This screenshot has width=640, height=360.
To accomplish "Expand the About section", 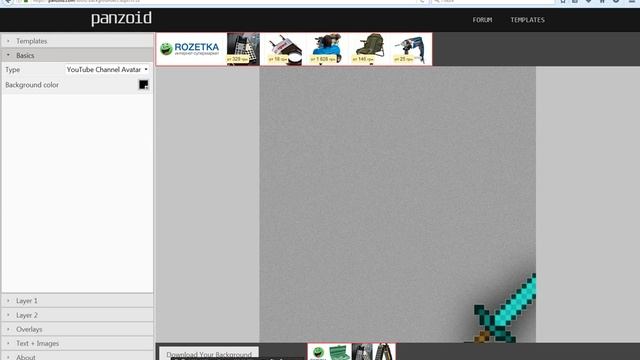I will click(77, 356).
